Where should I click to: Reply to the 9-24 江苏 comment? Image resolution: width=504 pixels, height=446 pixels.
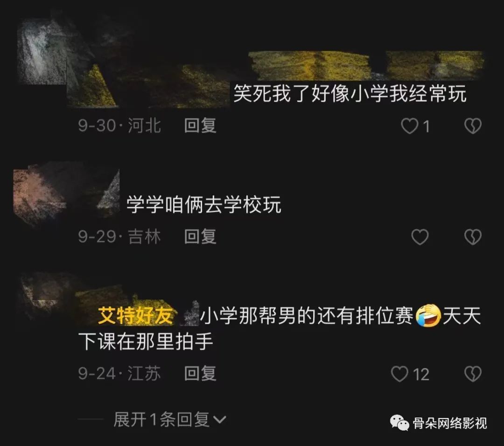coord(200,373)
